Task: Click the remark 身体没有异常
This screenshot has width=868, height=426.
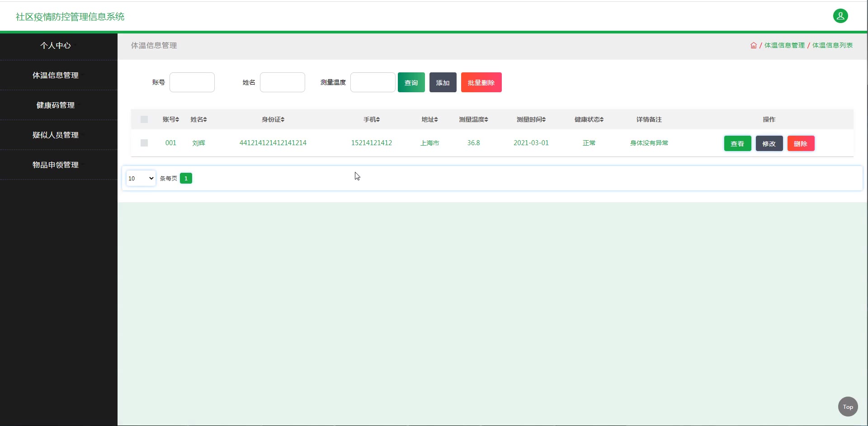Action: tap(649, 143)
